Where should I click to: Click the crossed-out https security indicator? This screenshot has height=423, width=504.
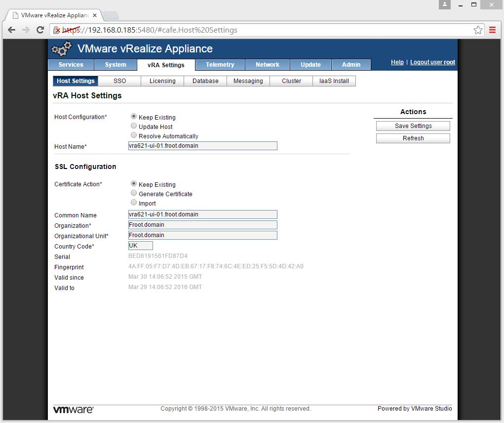(x=57, y=30)
